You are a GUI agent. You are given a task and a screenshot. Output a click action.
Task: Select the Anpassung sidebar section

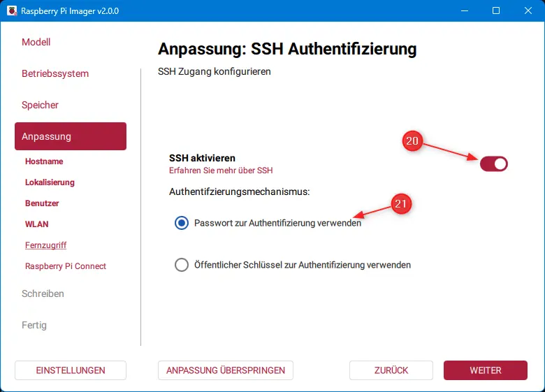click(x=70, y=136)
